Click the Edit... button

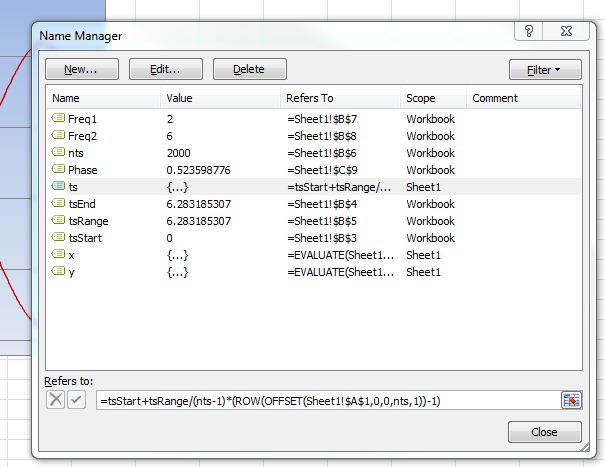166,70
